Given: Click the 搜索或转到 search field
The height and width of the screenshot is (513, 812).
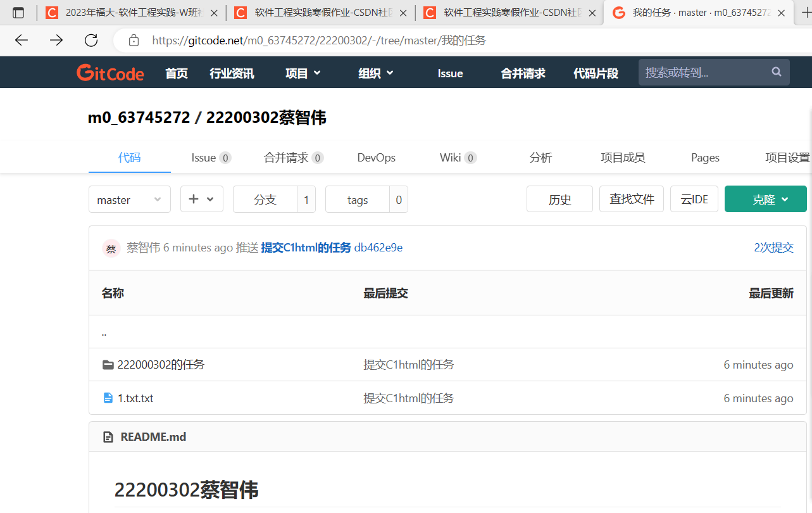Looking at the screenshot, I should (x=703, y=73).
